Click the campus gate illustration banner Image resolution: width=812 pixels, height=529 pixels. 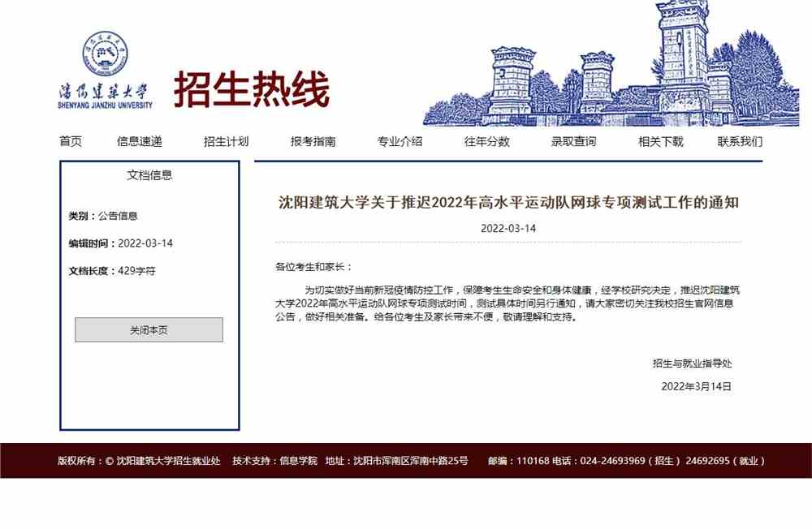pyautogui.click(x=611, y=63)
